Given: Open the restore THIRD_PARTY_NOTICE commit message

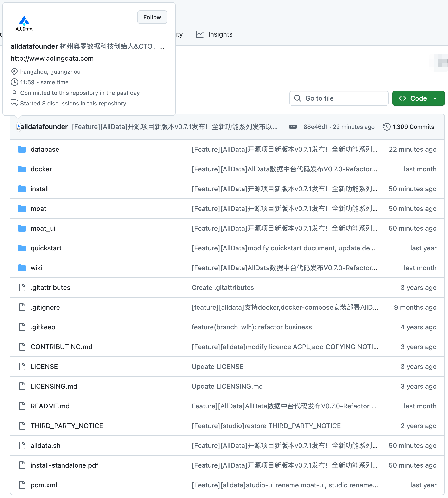Looking at the screenshot, I should [266, 426].
